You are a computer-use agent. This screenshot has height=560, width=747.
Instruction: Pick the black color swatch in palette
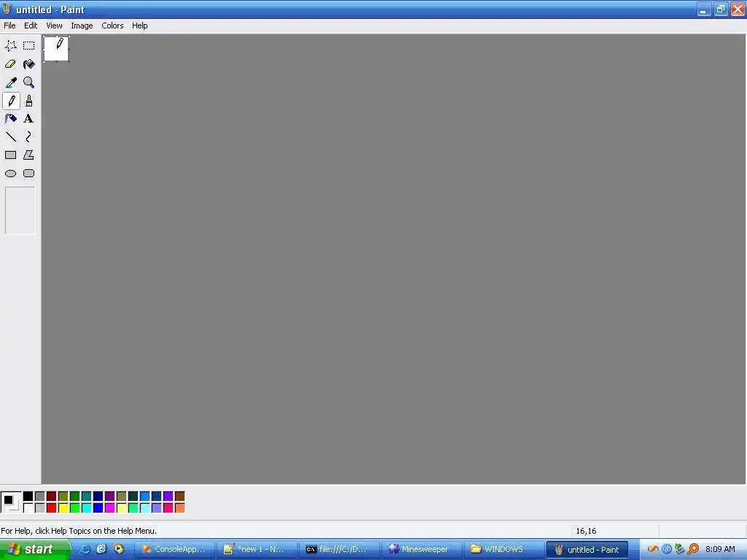pyautogui.click(x=28, y=497)
